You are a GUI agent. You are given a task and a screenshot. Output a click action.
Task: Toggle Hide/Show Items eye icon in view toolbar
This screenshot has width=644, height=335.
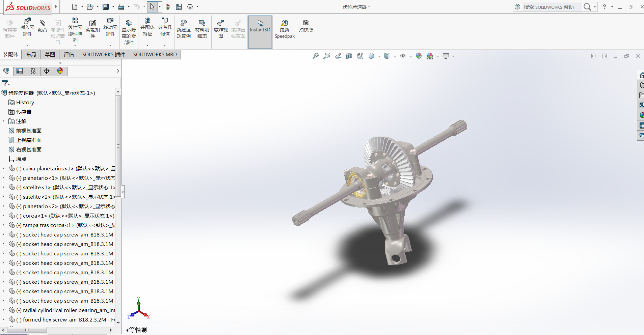pyautogui.click(x=403, y=56)
